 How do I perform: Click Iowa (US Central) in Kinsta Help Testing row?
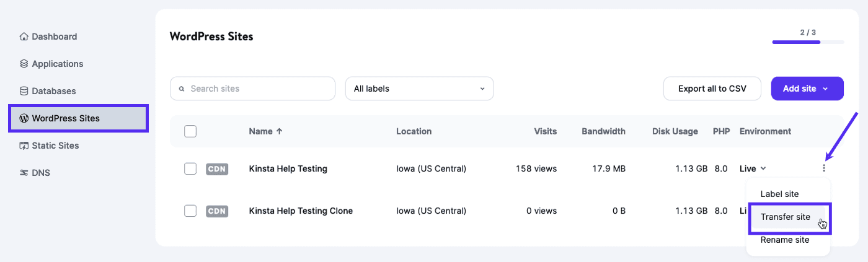[432, 168]
